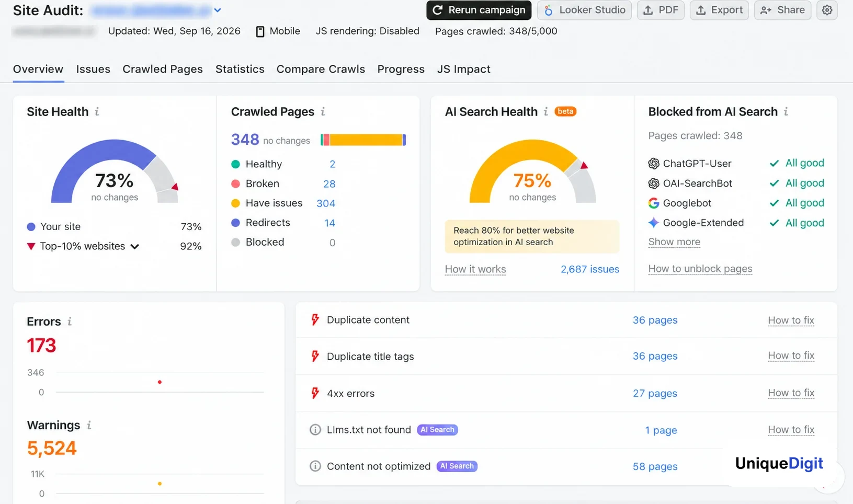Switch to the Issues tab
Viewport: 853px width, 504px height.
93,69
